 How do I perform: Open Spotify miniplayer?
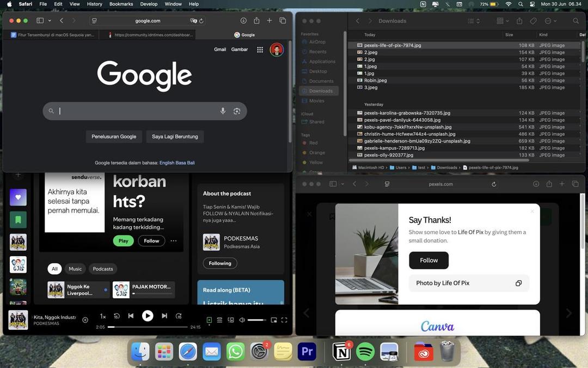click(274, 320)
